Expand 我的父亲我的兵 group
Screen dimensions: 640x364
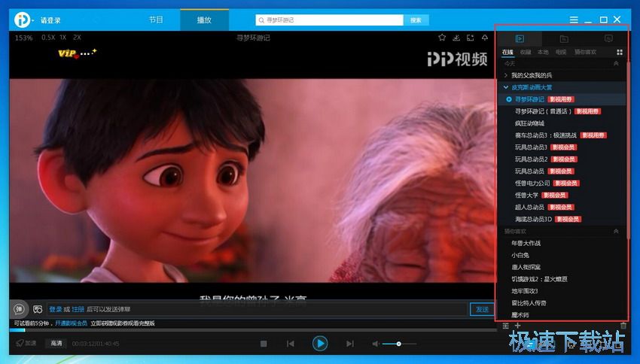[506, 75]
